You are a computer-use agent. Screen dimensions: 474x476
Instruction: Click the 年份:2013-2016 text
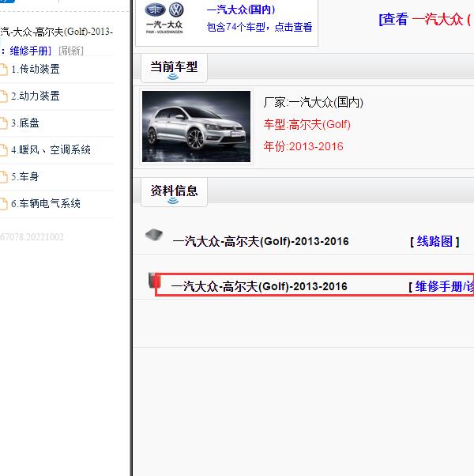click(x=303, y=146)
